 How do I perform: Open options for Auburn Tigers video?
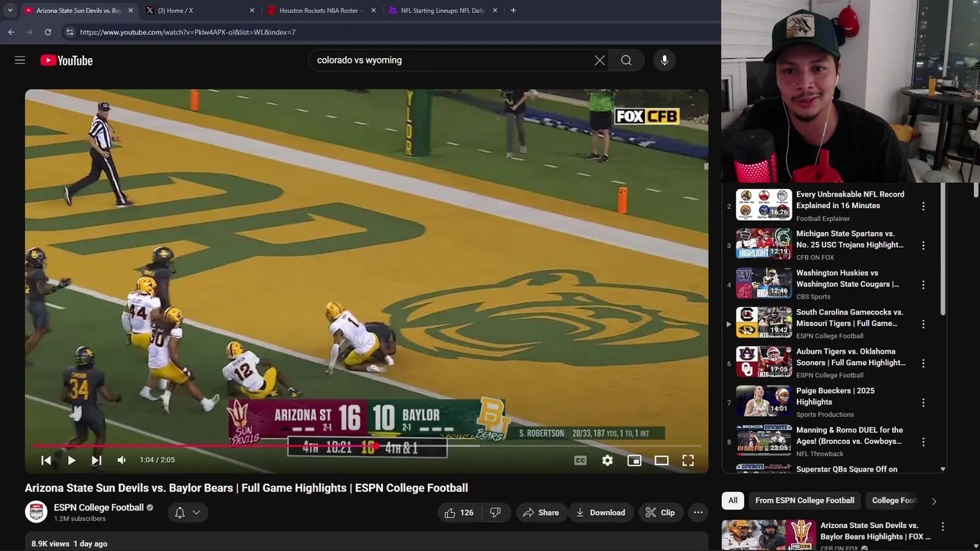923,364
